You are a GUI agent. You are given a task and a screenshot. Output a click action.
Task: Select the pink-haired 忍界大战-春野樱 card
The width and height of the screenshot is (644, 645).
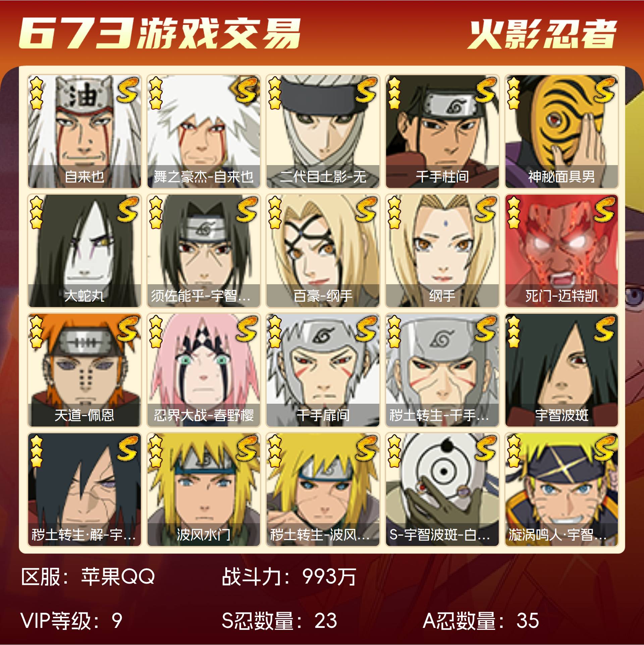(204, 370)
